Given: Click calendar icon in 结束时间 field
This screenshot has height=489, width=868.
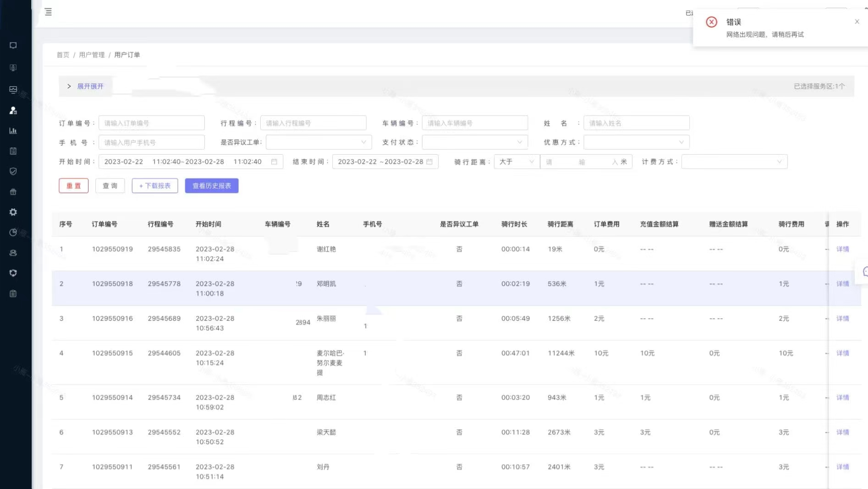Looking at the screenshot, I should (x=429, y=161).
